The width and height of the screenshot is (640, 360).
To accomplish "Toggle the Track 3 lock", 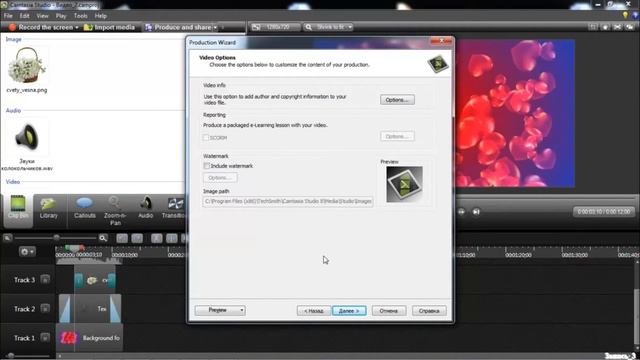I will (x=45, y=280).
